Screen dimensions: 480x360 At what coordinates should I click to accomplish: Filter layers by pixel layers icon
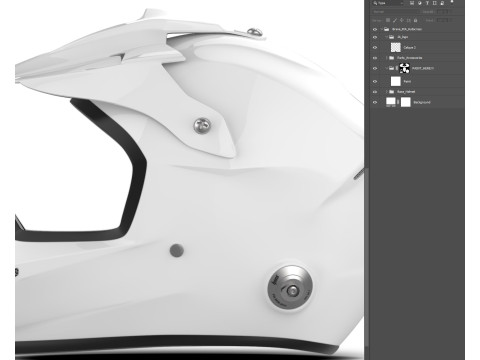coord(412,3)
